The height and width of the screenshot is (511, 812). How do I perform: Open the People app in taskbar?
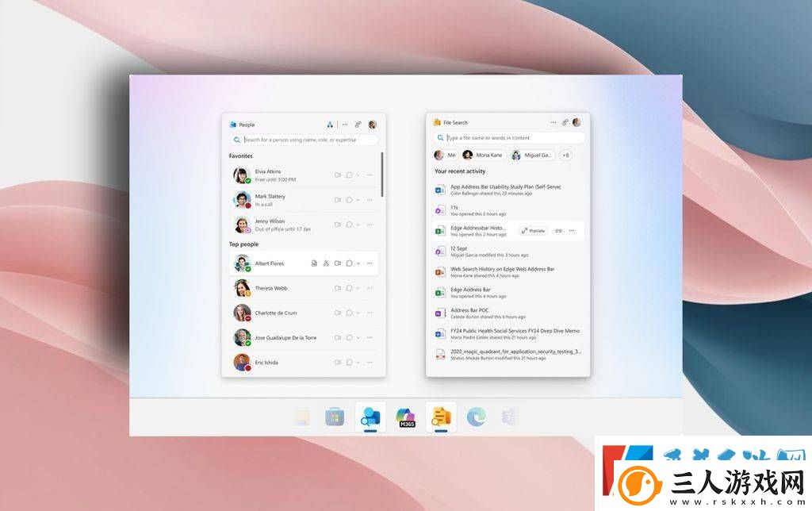point(370,417)
